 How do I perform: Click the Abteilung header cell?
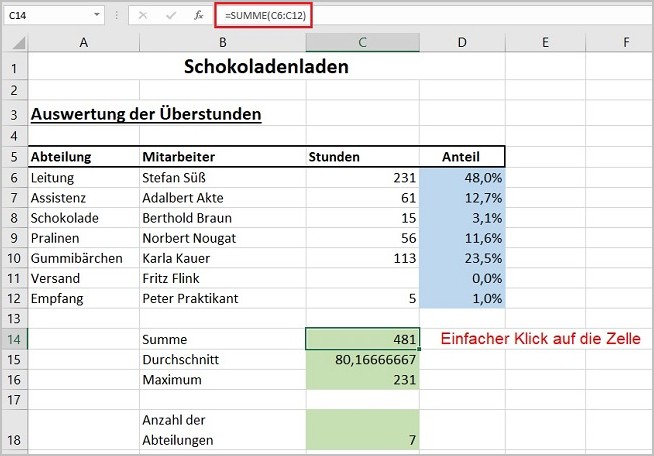(x=83, y=157)
